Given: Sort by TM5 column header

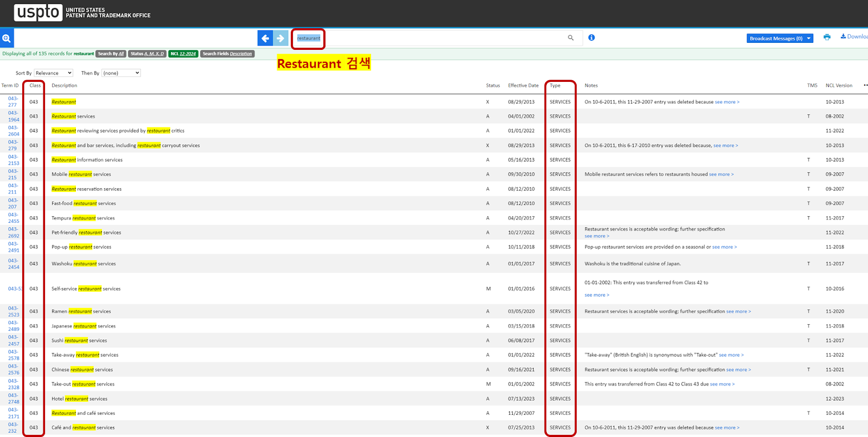Looking at the screenshot, I should point(812,86).
